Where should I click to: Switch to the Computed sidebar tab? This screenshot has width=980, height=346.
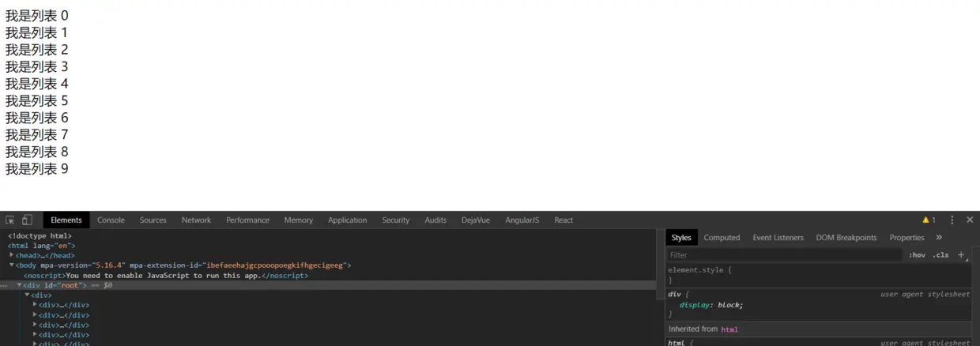(722, 237)
